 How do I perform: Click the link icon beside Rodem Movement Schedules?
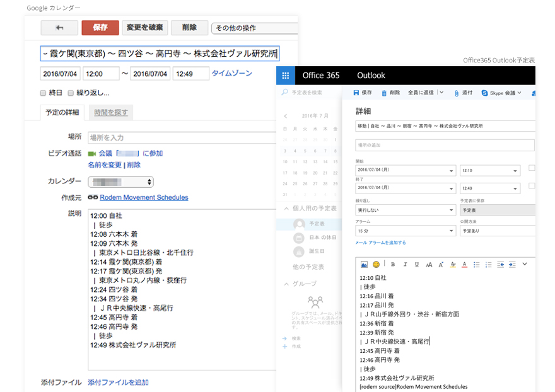coord(93,197)
